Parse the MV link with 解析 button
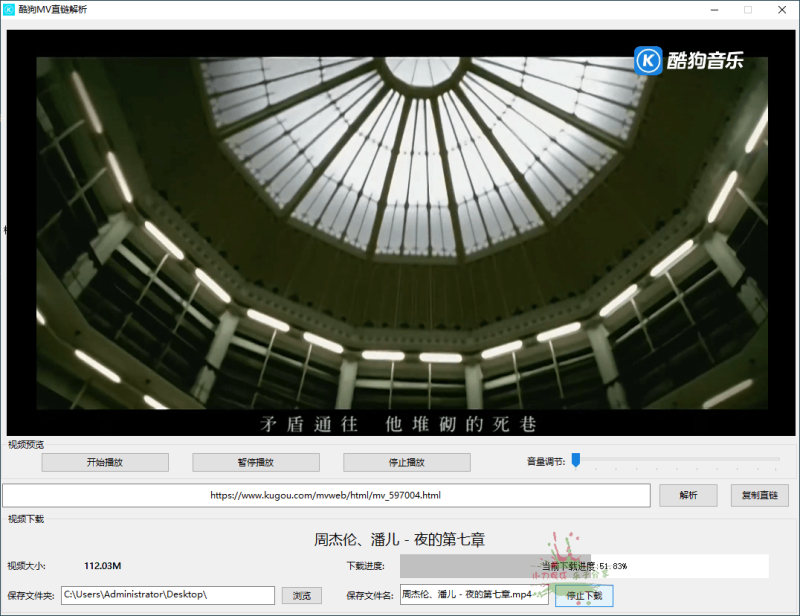 point(688,495)
